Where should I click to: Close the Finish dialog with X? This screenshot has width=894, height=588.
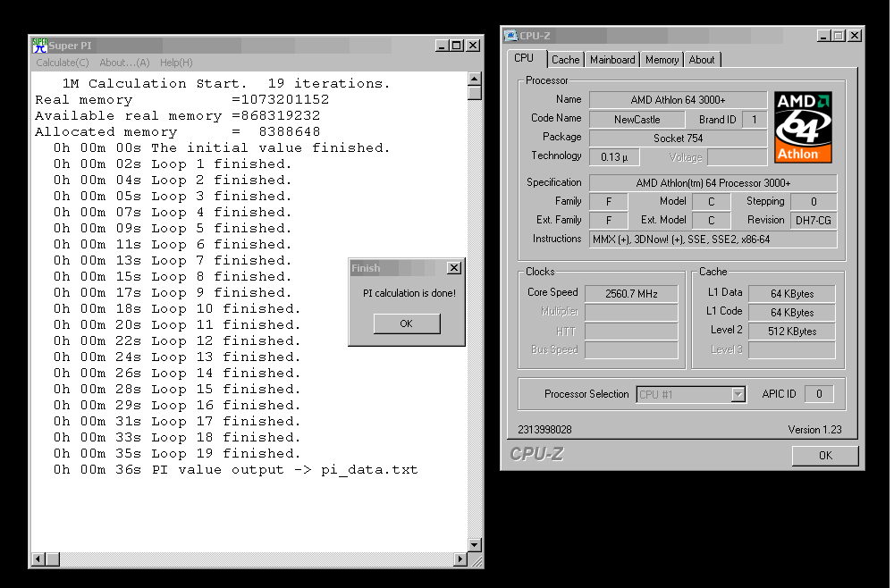click(454, 268)
